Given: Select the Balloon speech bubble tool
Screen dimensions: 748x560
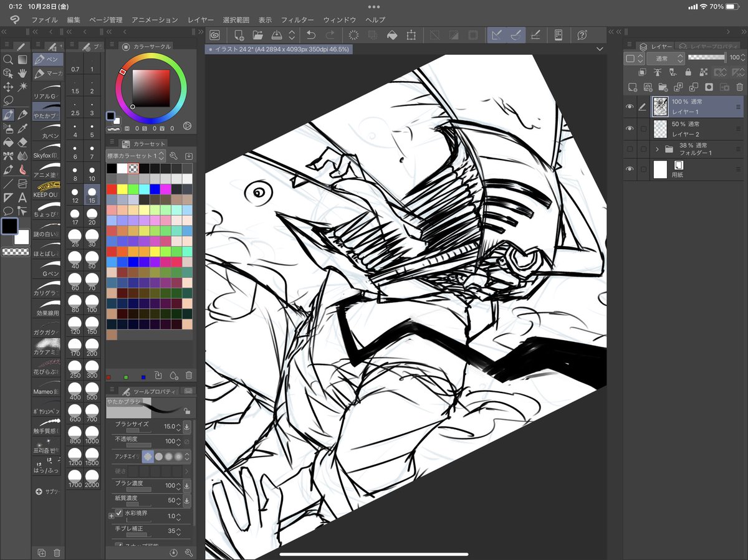Looking at the screenshot, I should click(8, 211).
